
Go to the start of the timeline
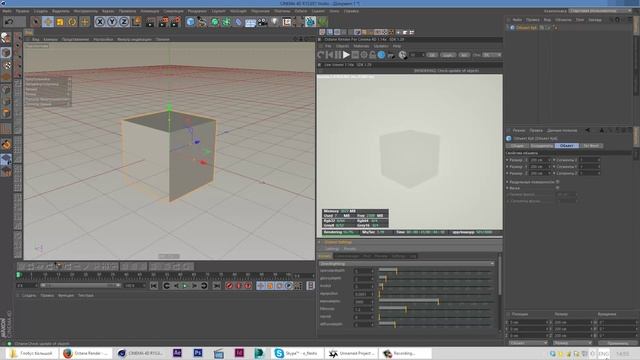(x=154, y=286)
